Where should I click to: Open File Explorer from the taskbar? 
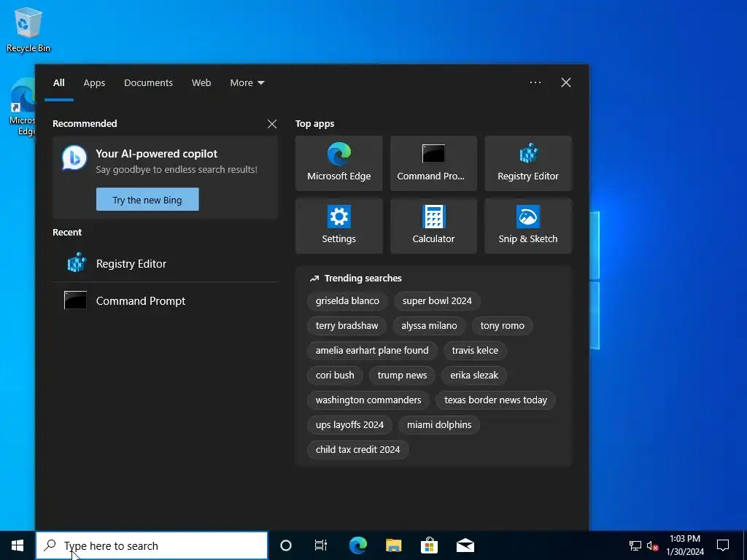(393, 545)
